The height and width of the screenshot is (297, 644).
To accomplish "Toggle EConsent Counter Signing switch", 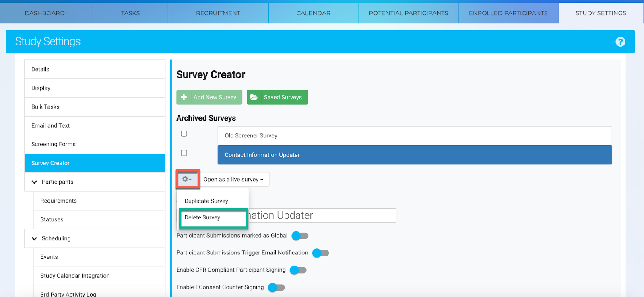I will click(277, 287).
